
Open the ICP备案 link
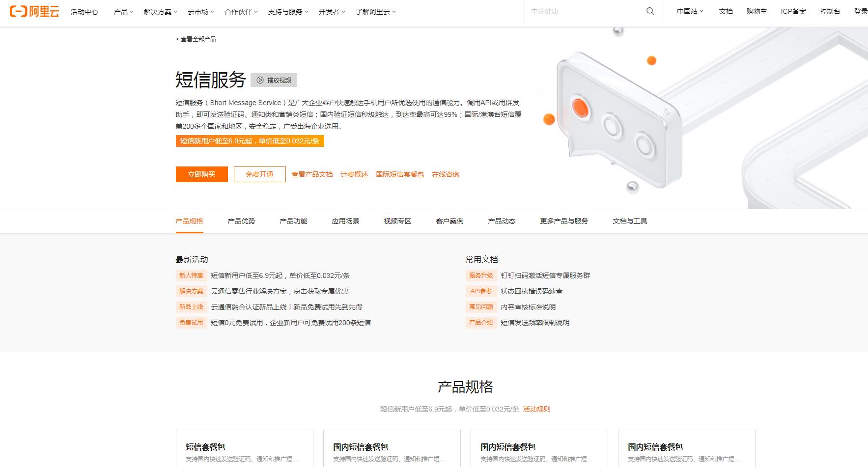click(x=793, y=11)
